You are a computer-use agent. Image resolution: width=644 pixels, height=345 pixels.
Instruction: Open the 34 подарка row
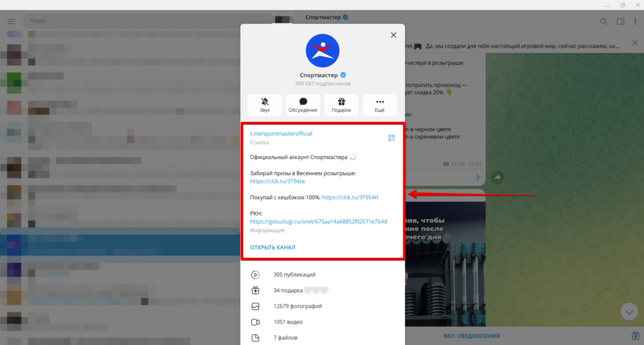323,290
